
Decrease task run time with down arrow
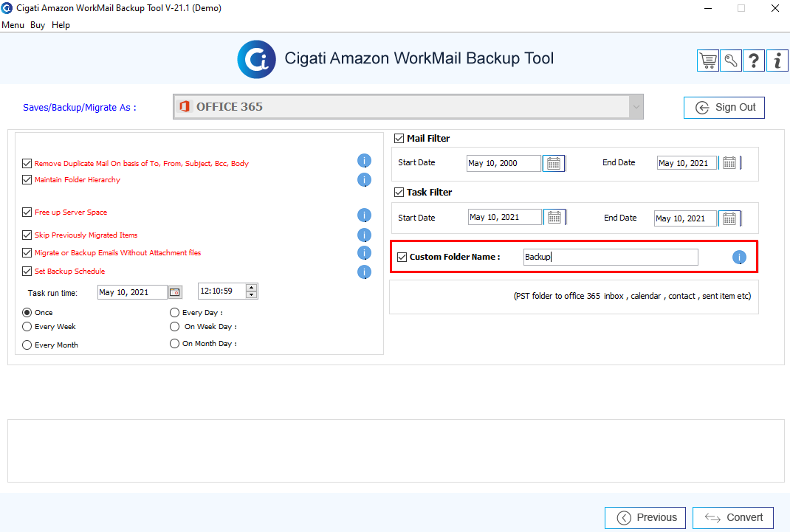[252, 295]
